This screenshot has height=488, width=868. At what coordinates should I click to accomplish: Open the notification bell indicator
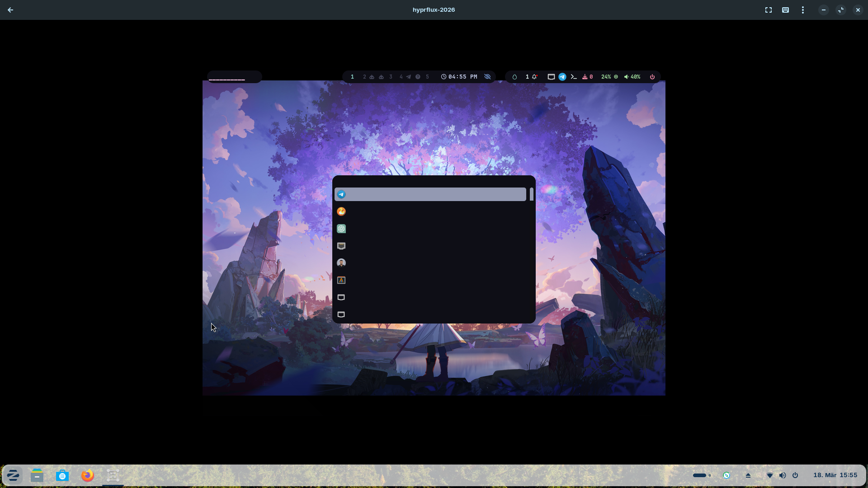pos(534,77)
